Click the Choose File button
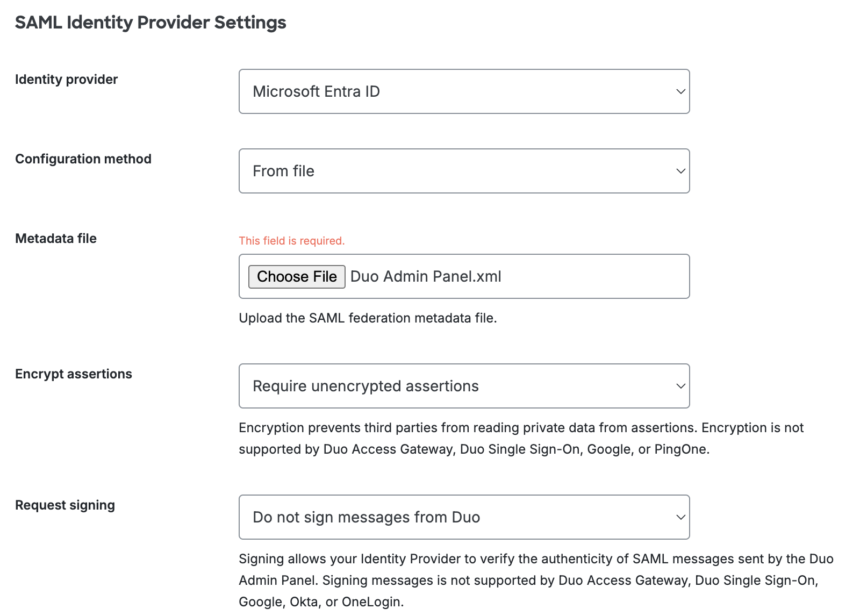Screen dimensions: 860x616 coord(296,276)
